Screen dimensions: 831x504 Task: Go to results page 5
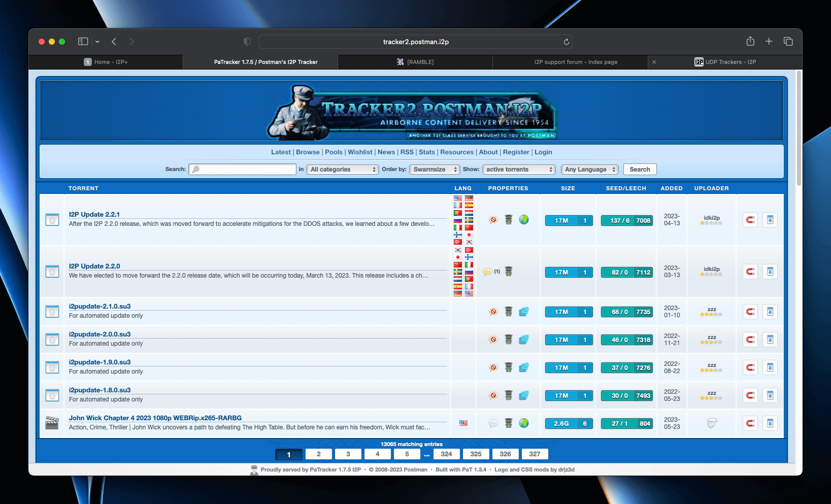(407, 454)
